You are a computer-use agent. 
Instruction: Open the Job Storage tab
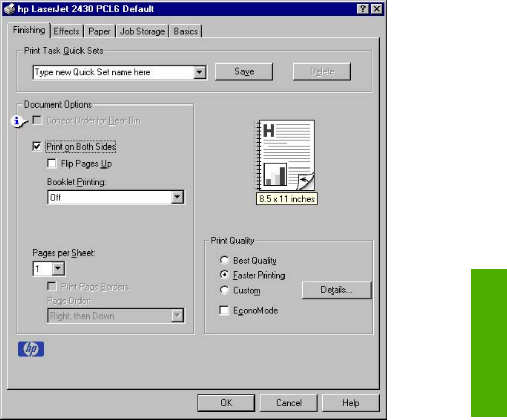pos(143,31)
